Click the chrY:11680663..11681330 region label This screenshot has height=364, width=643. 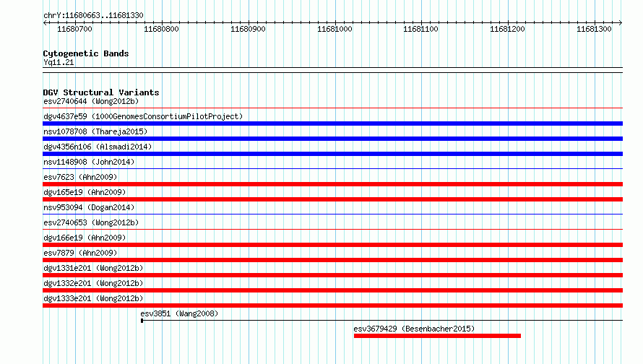tap(93, 15)
